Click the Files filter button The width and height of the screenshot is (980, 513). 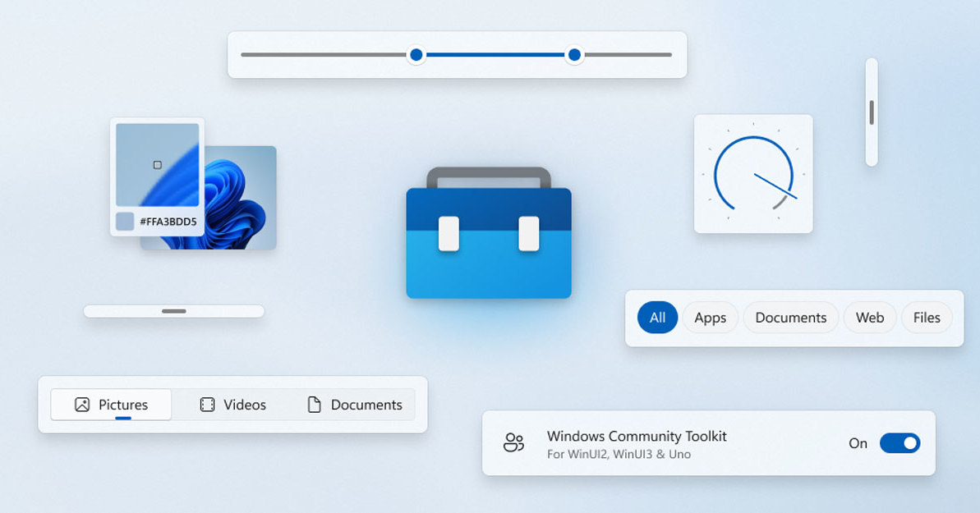[x=926, y=318]
